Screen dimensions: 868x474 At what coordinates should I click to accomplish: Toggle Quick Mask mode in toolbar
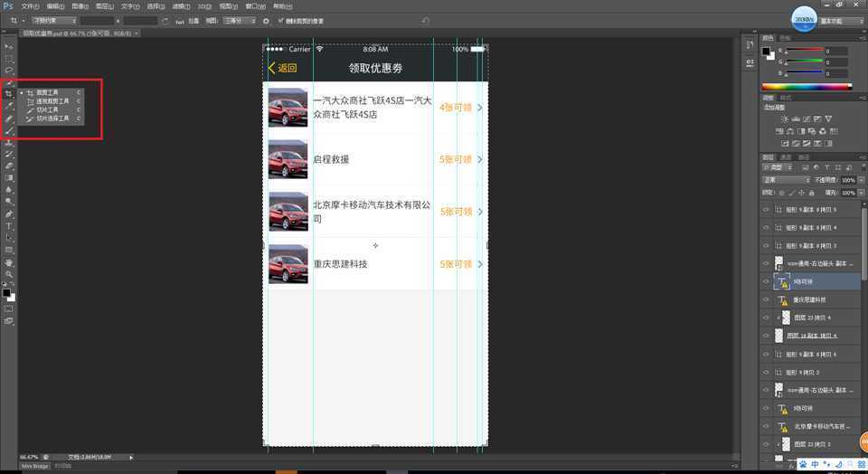tap(8, 308)
